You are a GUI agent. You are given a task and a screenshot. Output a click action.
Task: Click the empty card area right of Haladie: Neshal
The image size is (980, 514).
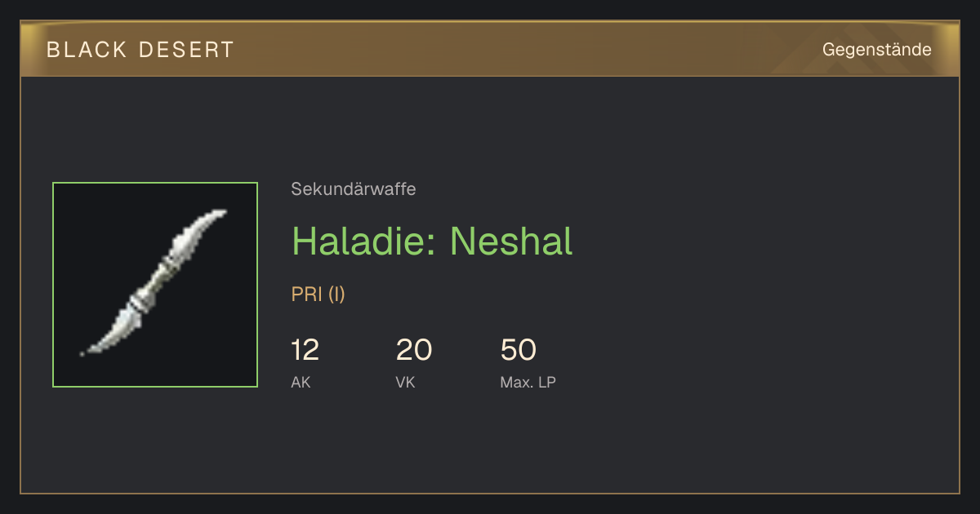pyautogui.click(x=759, y=241)
